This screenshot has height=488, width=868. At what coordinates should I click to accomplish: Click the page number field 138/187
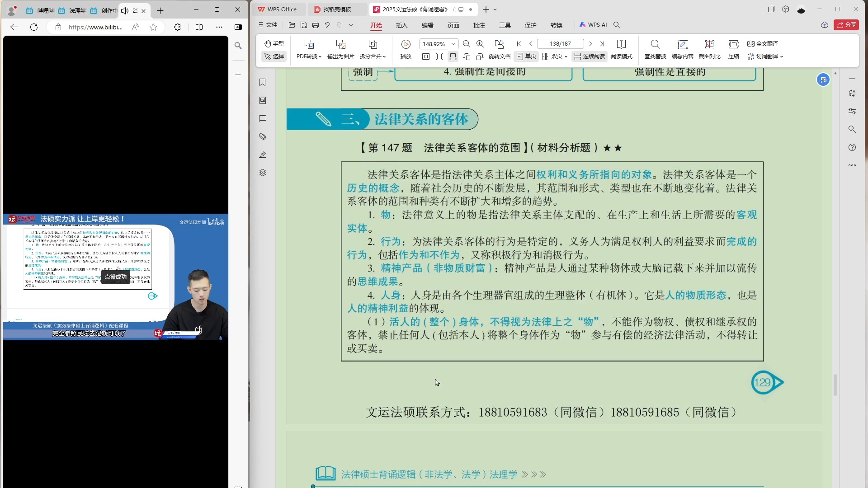[x=560, y=44]
